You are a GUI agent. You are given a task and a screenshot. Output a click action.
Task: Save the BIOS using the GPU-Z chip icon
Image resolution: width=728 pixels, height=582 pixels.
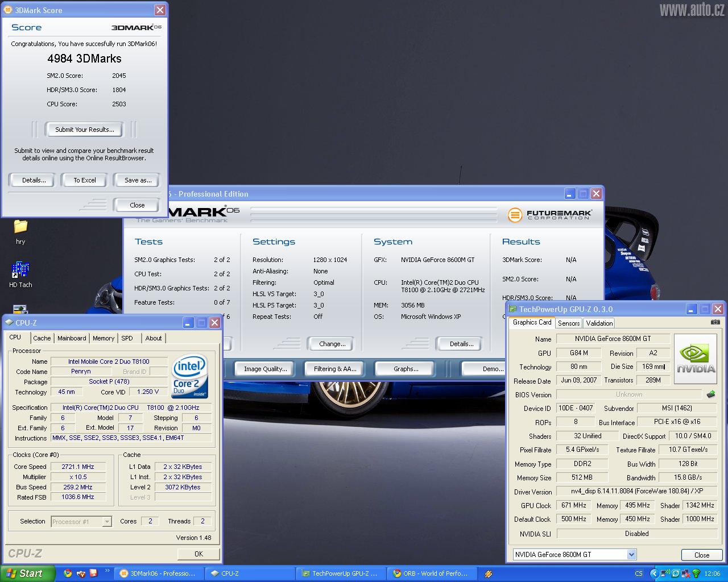pyautogui.click(x=711, y=394)
